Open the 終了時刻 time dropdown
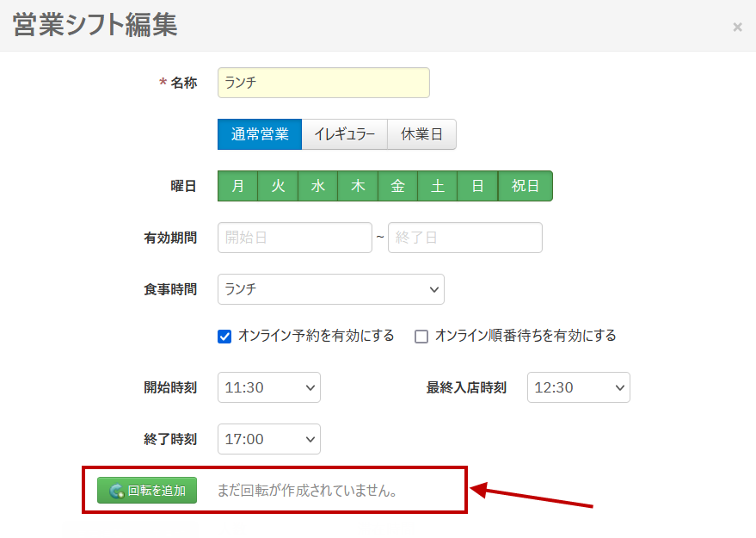 click(x=269, y=439)
